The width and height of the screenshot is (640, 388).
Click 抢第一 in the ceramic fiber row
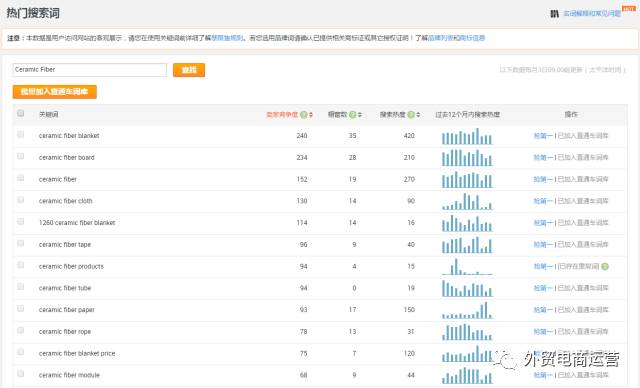click(543, 179)
